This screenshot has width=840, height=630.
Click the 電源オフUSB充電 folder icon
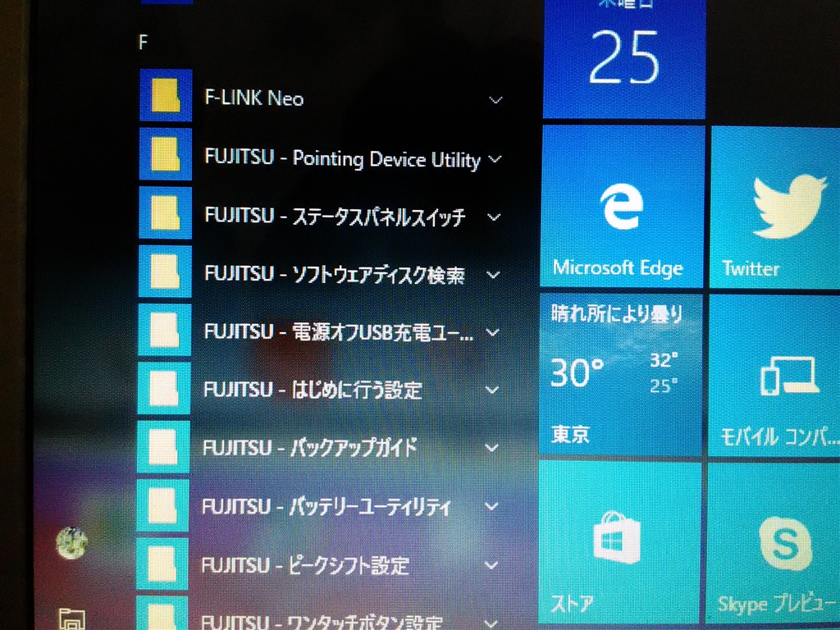tap(164, 330)
